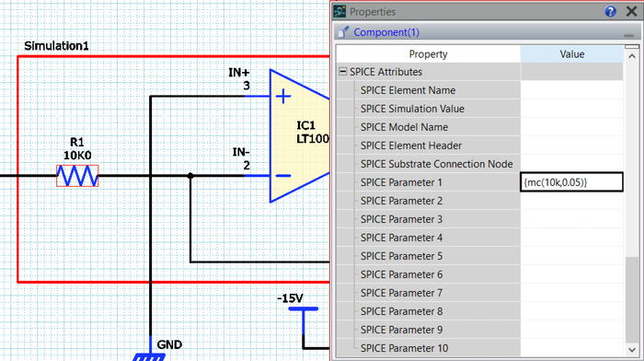Click the 10K0 resistor value label

click(x=77, y=156)
